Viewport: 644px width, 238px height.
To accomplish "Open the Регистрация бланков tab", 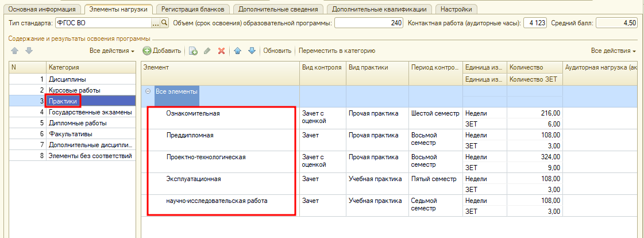I will [x=194, y=9].
